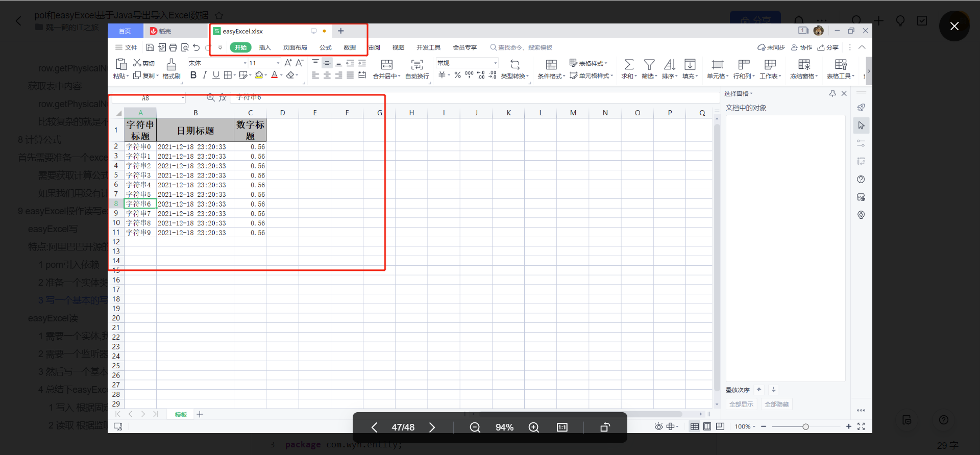This screenshot has height=455, width=980.
Task: Toggle vertical middle alignment
Action: click(x=327, y=63)
